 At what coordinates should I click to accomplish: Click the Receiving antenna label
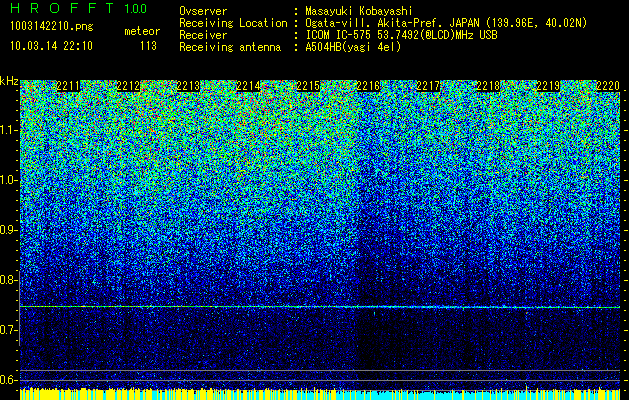[230, 47]
